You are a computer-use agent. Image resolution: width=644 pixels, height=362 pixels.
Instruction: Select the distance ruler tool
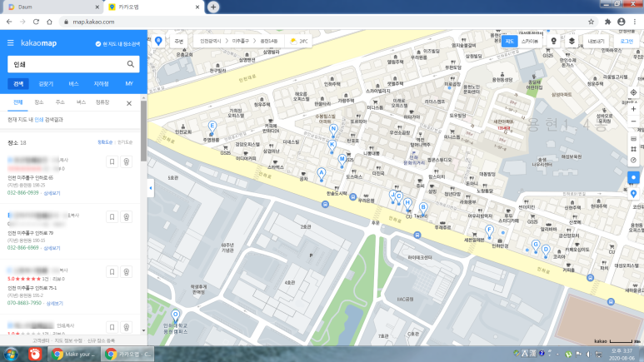633,139
